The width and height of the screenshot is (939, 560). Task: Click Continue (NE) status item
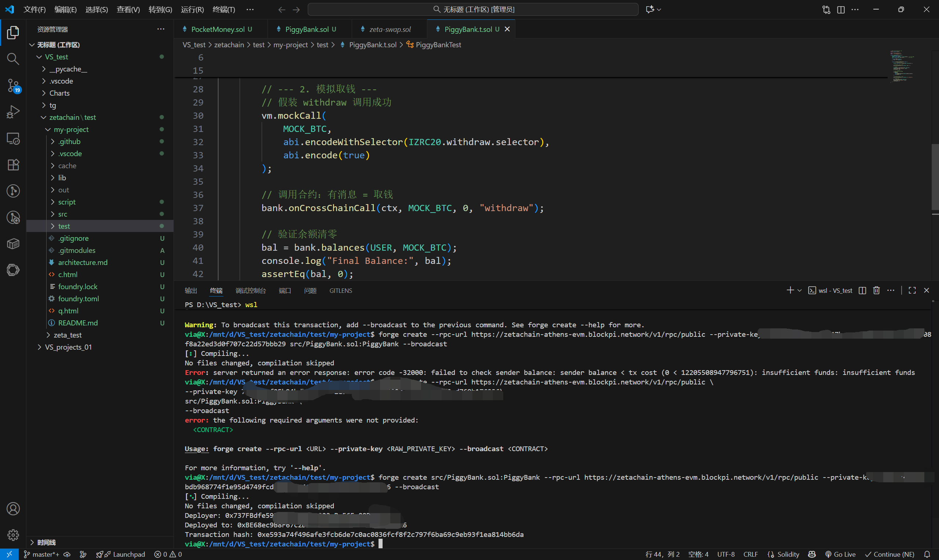tap(889, 554)
